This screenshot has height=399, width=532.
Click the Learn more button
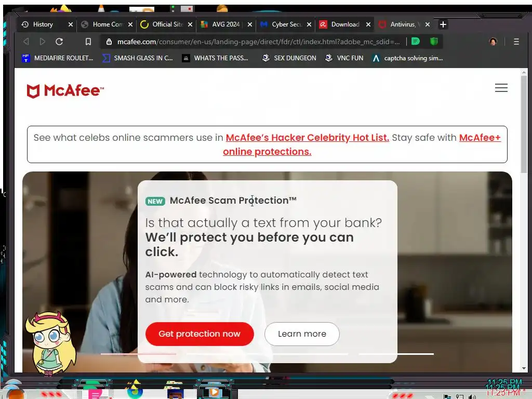tap(302, 334)
